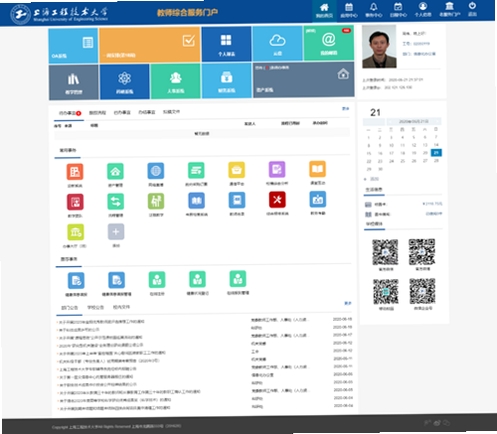Launch the yellow shopping basket app icon
The image size is (497, 434).
pos(236,170)
